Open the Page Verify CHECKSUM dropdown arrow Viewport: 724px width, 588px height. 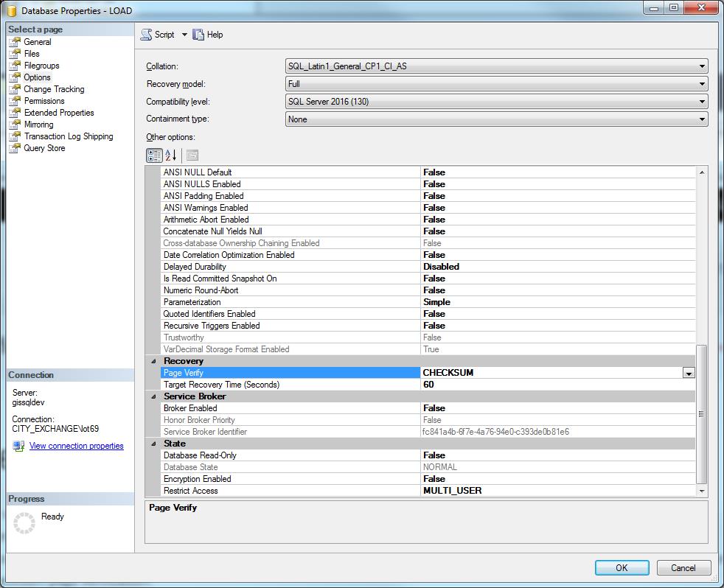coord(688,374)
